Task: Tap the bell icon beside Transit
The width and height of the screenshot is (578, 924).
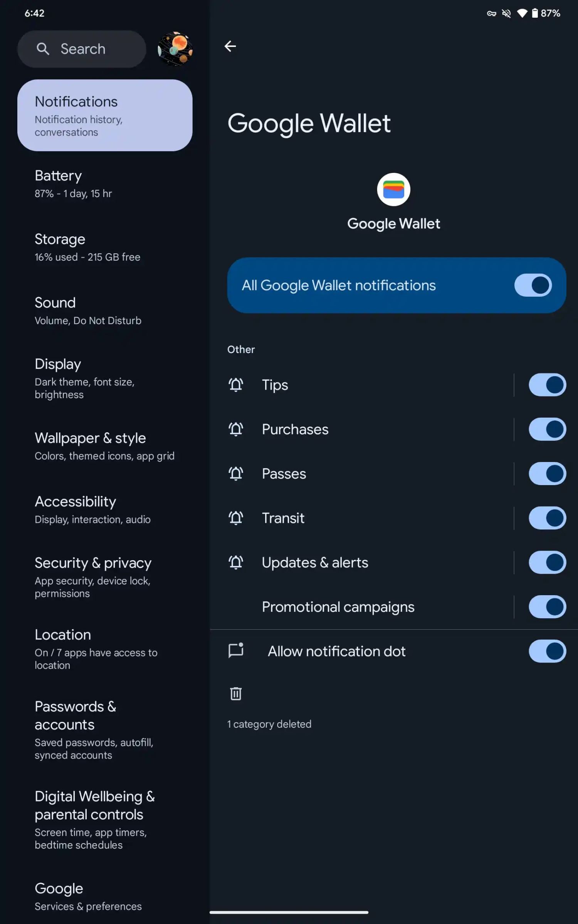Action: click(236, 518)
